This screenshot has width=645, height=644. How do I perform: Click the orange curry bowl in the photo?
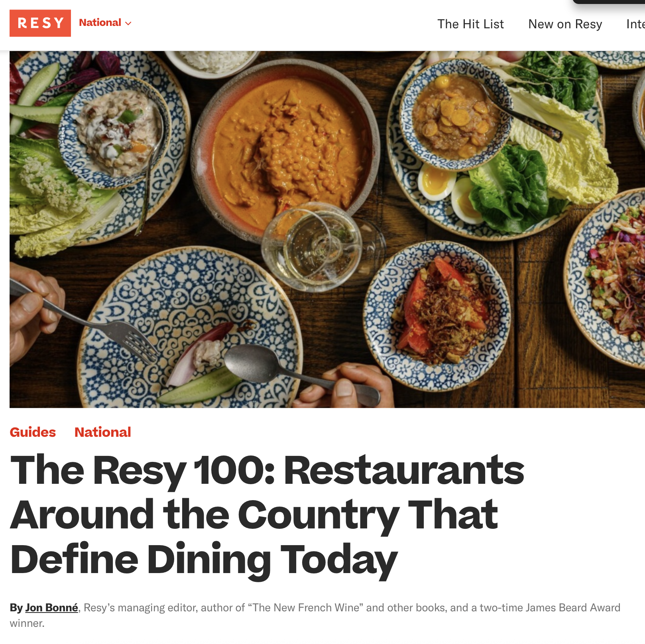coord(285,151)
